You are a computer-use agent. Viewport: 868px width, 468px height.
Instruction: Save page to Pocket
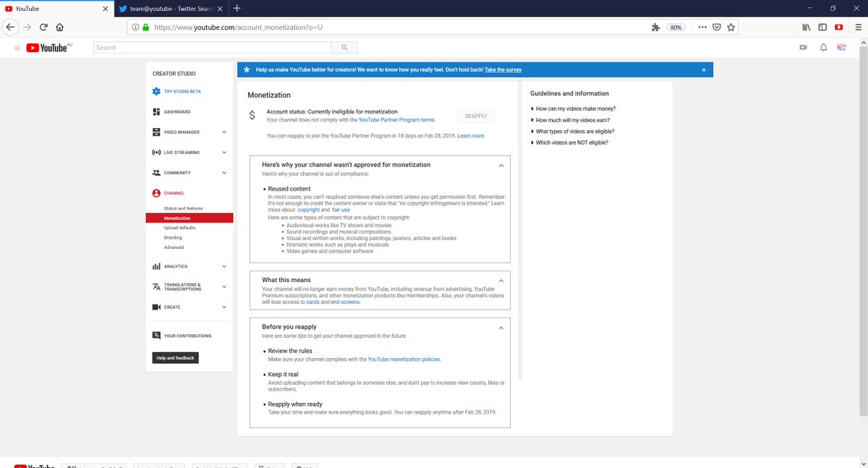(716, 27)
